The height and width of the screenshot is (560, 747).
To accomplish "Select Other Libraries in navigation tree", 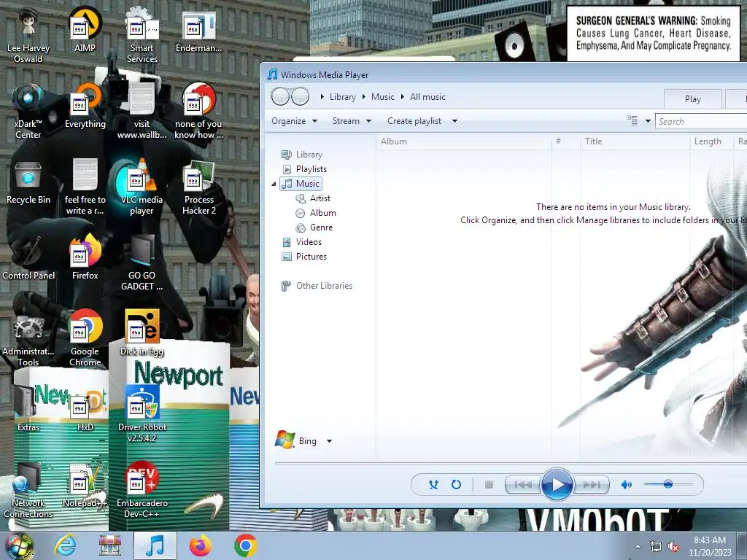I will point(317,286).
